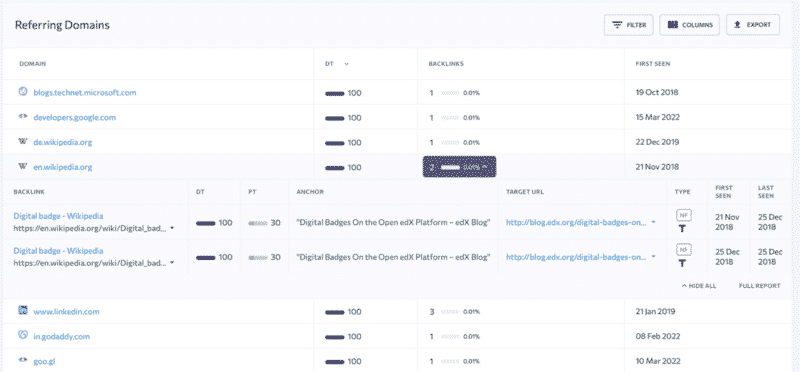800x372 pixels.
Task: Click the Backlinks column header
Action: pyautogui.click(x=445, y=64)
